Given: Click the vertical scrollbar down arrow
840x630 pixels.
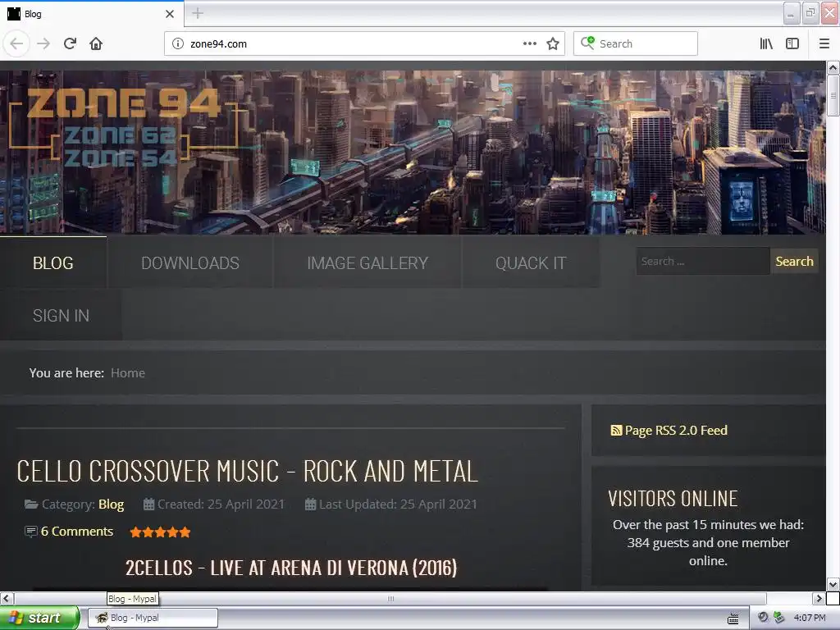Looking at the screenshot, I should pos(833,584).
